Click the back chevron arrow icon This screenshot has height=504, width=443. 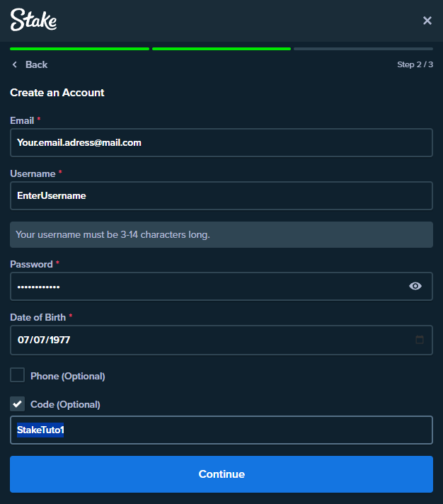pyautogui.click(x=14, y=64)
